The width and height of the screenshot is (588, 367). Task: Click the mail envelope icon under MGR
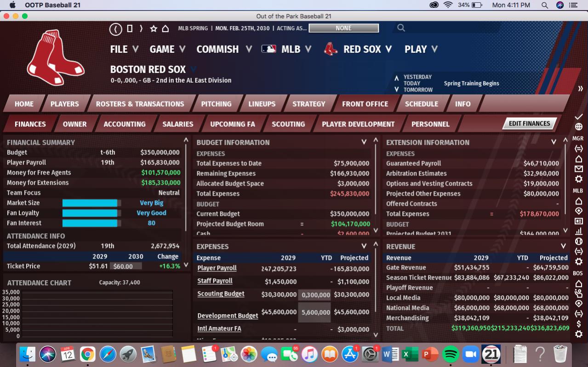(x=579, y=169)
